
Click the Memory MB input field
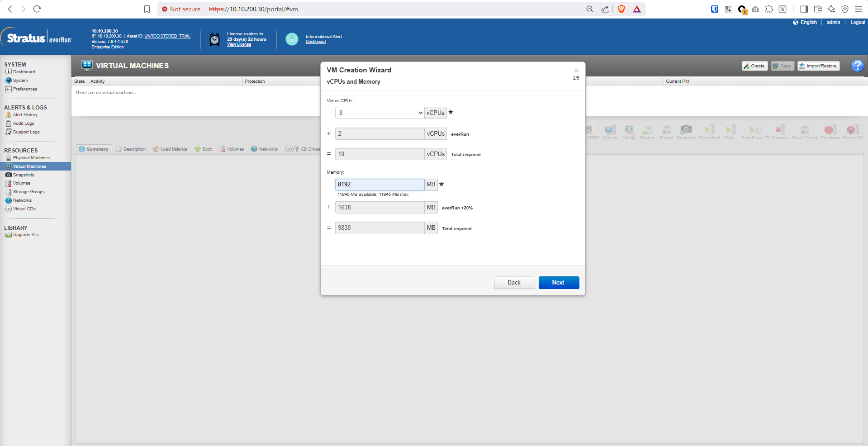point(379,185)
